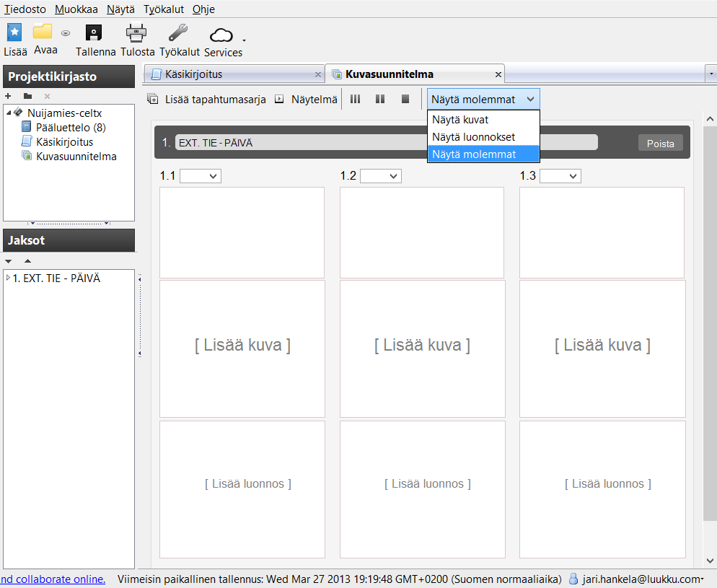Screen dimensions: 717x588
Task: Print using the Tulosta icon
Action: point(136,33)
